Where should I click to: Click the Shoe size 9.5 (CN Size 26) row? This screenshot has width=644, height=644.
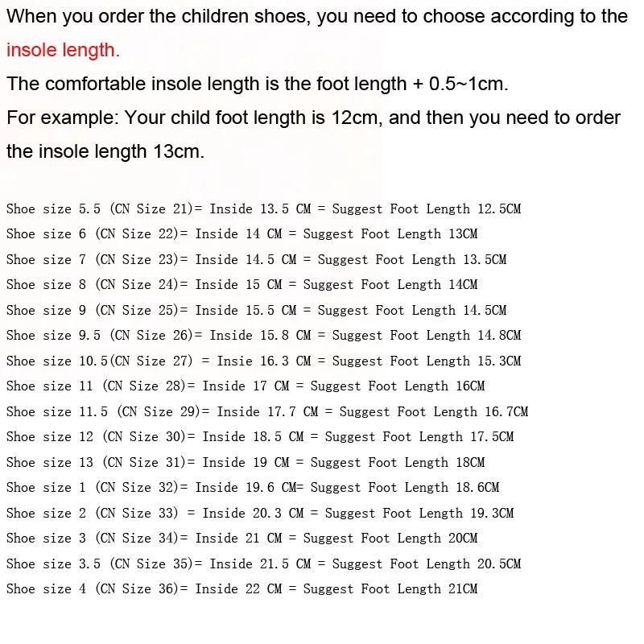click(x=263, y=336)
